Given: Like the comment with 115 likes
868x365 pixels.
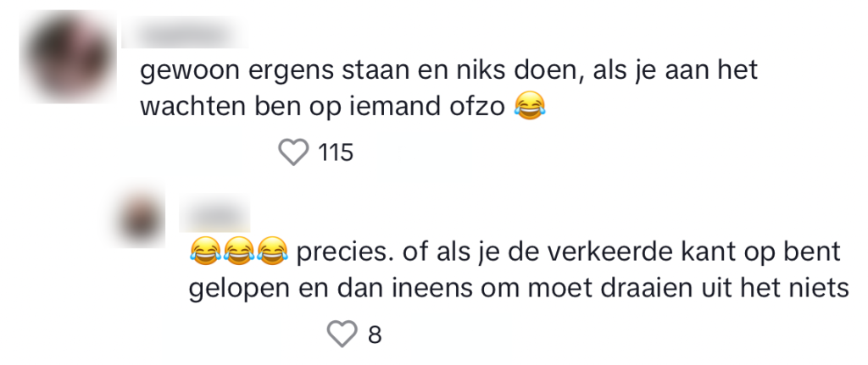Looking at the screenshot, I should (293, 152).
